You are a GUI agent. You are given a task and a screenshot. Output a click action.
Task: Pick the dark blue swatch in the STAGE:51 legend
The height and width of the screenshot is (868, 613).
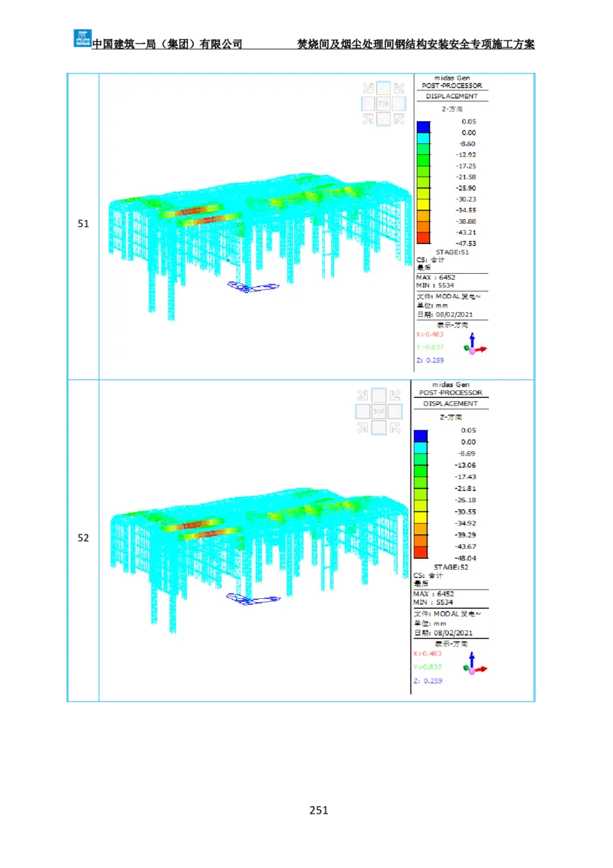click(x=423, y=127)
